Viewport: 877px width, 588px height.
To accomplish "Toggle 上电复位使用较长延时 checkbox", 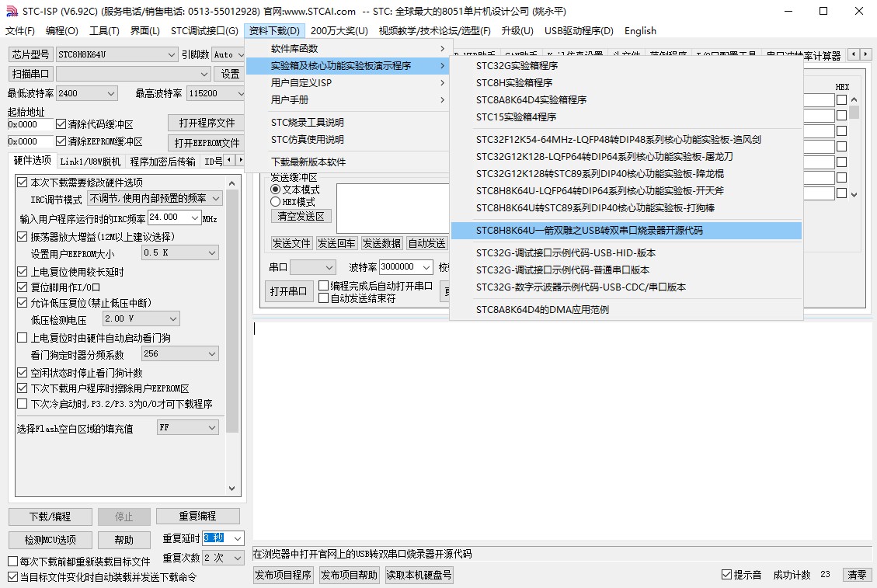I will coord(23,272).
